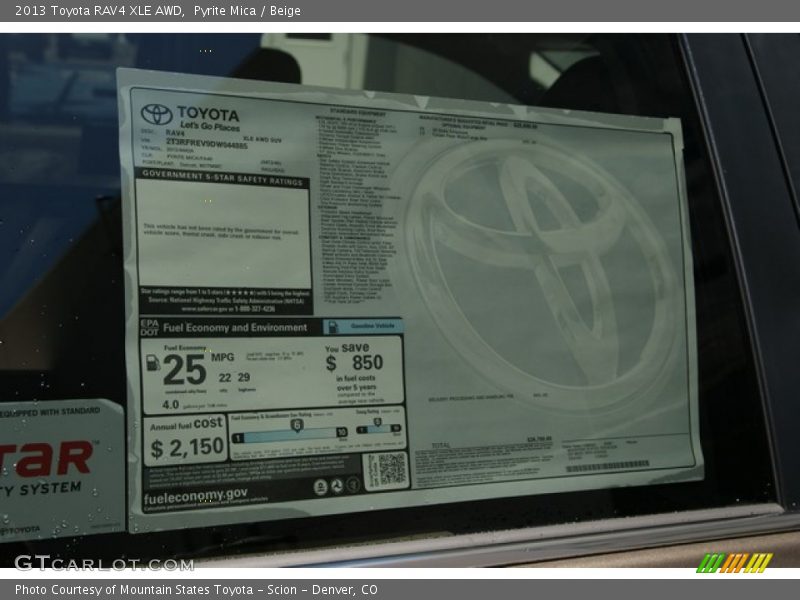Viewport: 800px width, 600px height.
Task: Click the '4.0' gallons per 100 miles value
Action: click(x=170, y=405)
